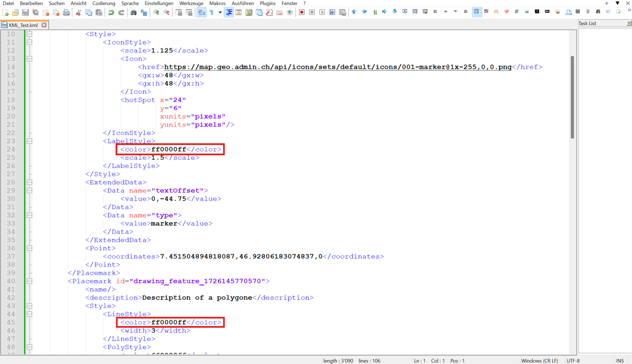Screen dimensions: 632x364
Task: Toggle word wrap in the toolbar
Action: pyautogui.click(x=201, y=13)
